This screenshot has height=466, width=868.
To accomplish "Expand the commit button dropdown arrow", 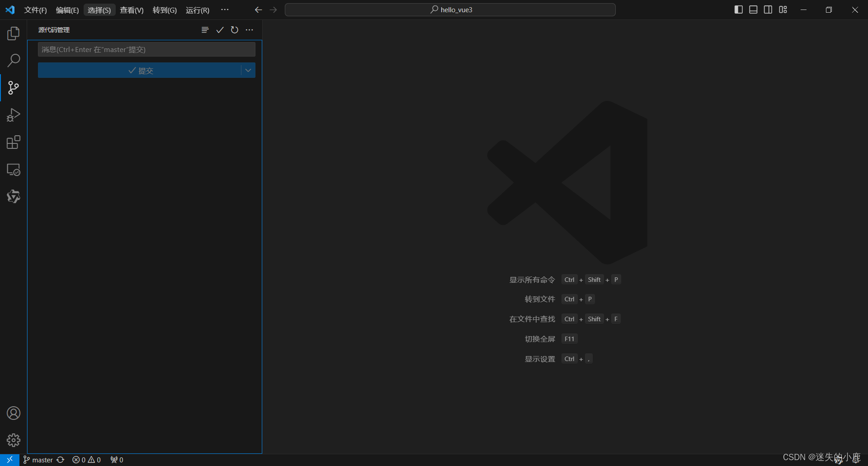I will pos(248,70).
